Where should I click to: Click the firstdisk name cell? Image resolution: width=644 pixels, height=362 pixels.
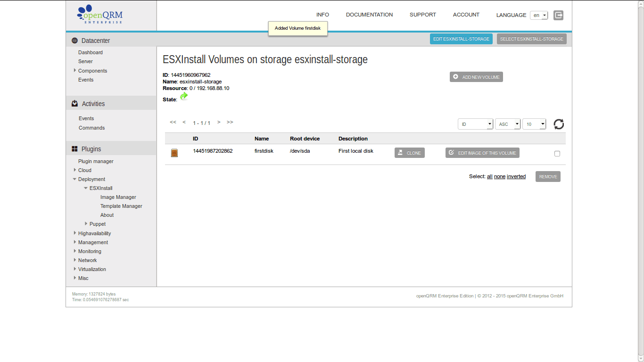pos(264,151)
